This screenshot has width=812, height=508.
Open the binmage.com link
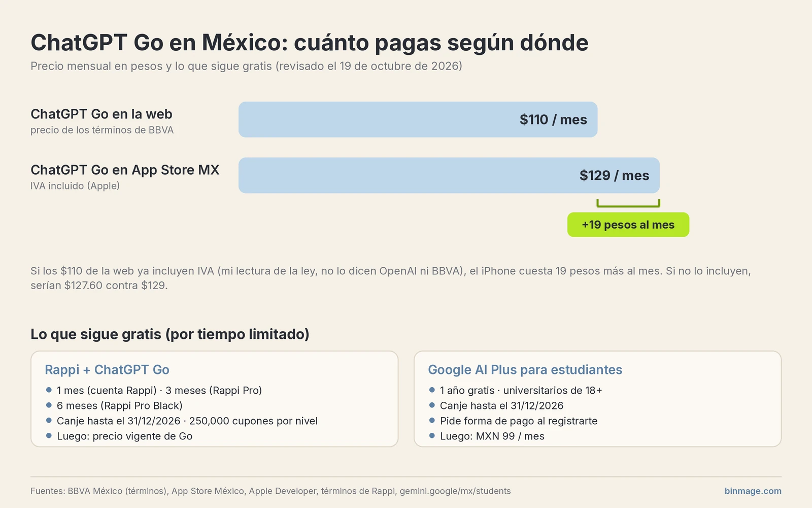(753, 491)
